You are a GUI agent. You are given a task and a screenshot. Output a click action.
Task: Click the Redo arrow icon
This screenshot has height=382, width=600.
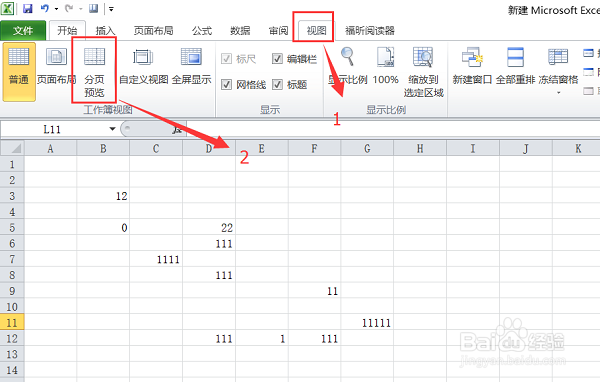click(x=69, y=8)
